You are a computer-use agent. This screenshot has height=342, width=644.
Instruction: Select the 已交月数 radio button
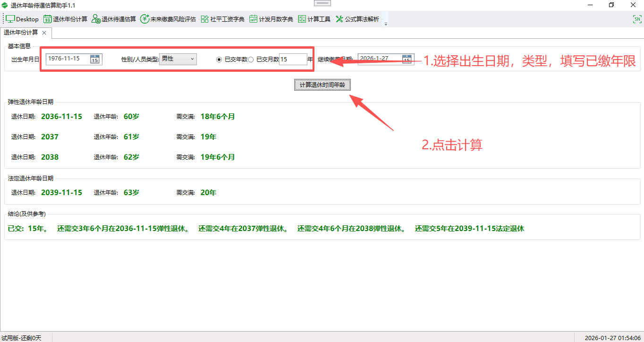[x=251, y=59]
